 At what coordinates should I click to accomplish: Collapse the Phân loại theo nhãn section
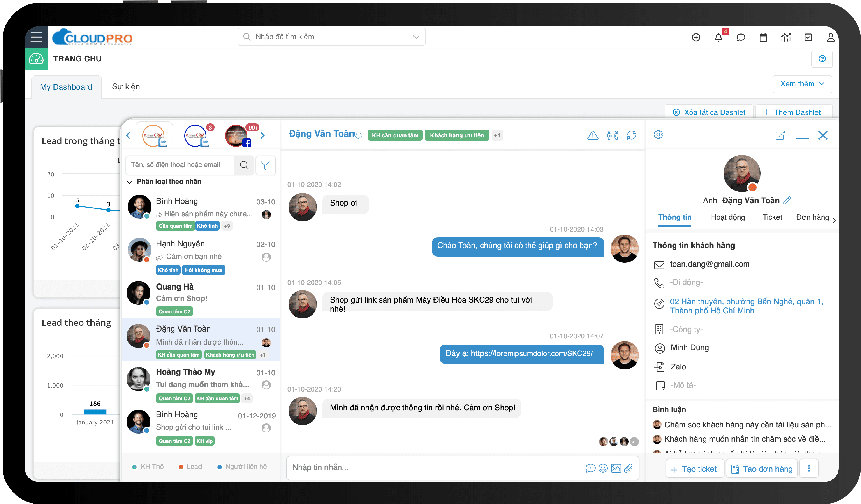[x=130, y=182]
